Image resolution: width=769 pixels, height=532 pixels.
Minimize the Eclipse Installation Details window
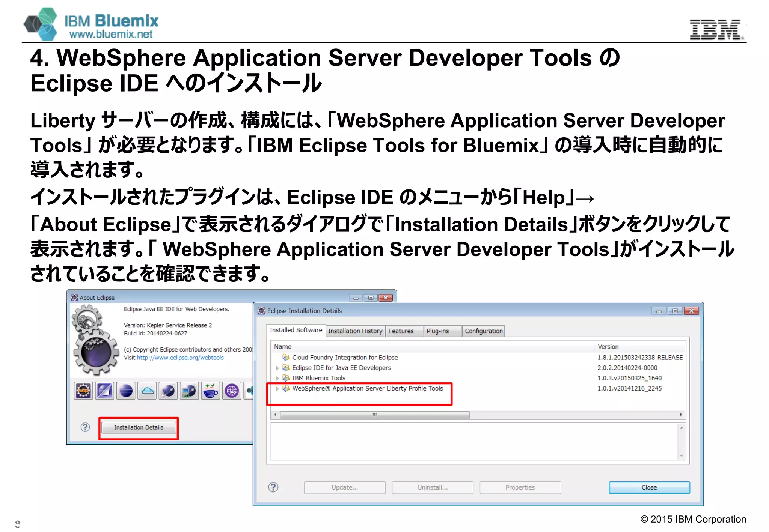pyautogui.click(x=659, y=311)
